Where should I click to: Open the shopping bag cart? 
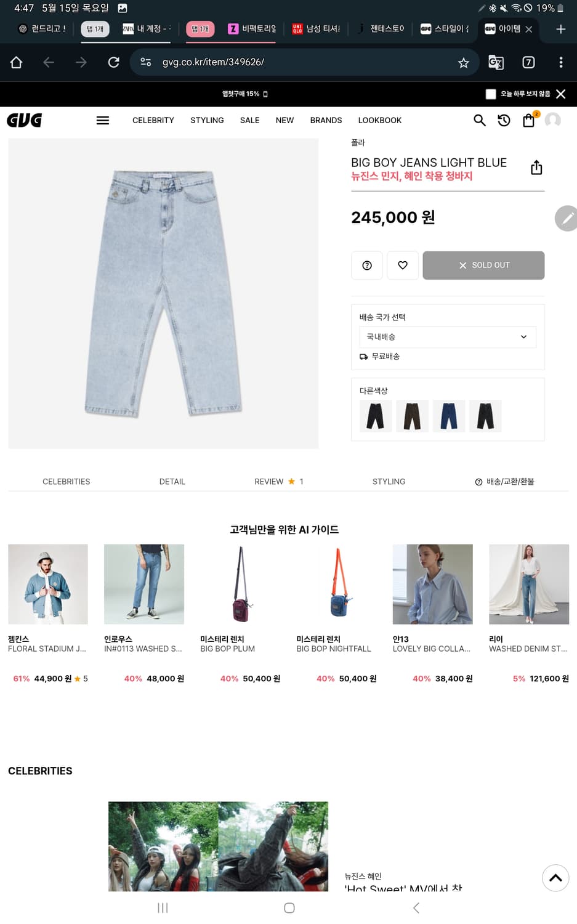point(528,121)
